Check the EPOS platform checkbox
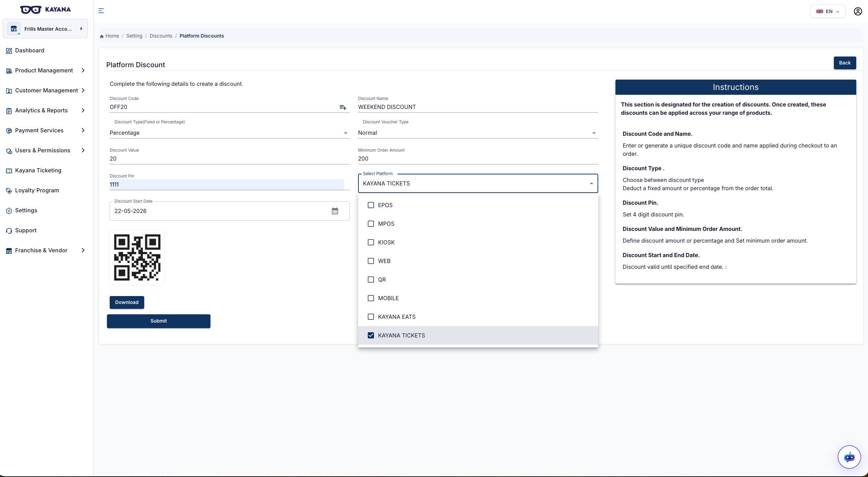The height and width of the screenshot is (477, 868). coord(371,205)
